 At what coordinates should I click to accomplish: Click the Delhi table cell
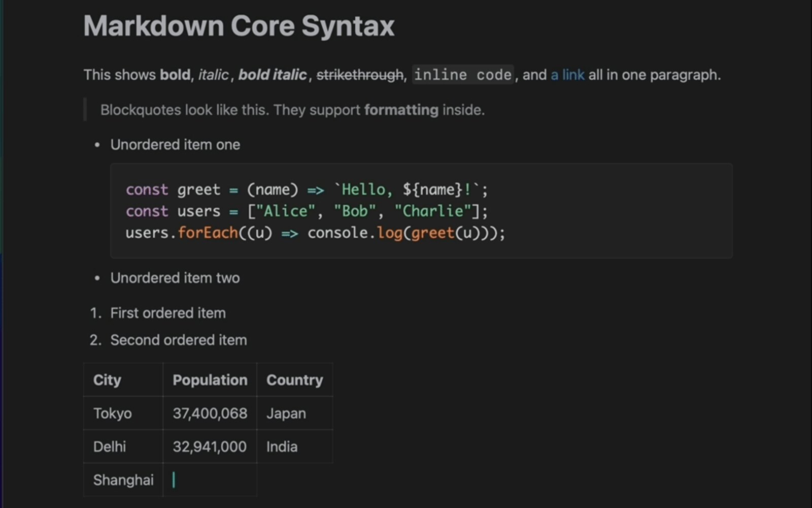(123, 447)
